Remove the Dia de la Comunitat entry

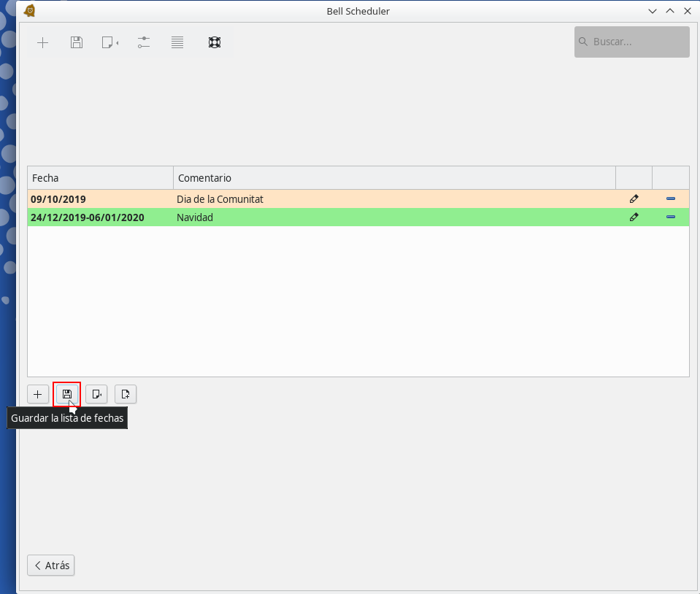click(x=670, y=198)
